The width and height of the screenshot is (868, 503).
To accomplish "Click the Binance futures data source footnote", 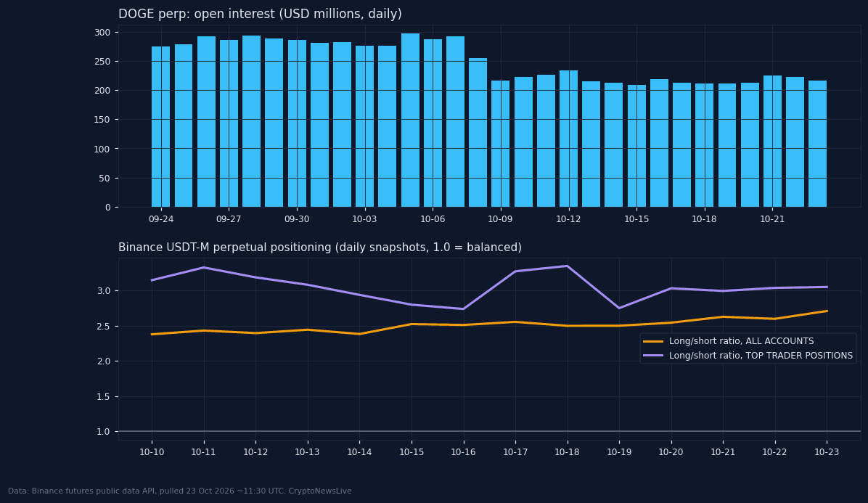I will click(180, 491).
